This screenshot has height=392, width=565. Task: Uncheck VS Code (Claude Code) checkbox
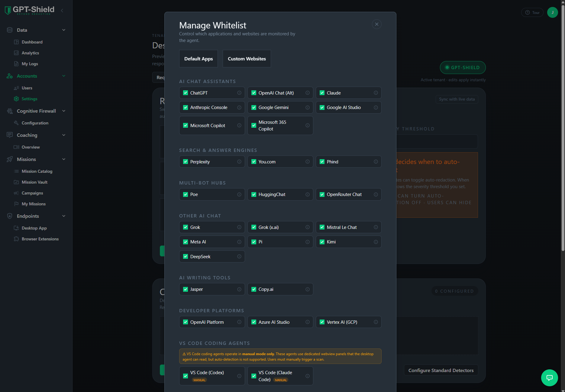click(254, 376)
